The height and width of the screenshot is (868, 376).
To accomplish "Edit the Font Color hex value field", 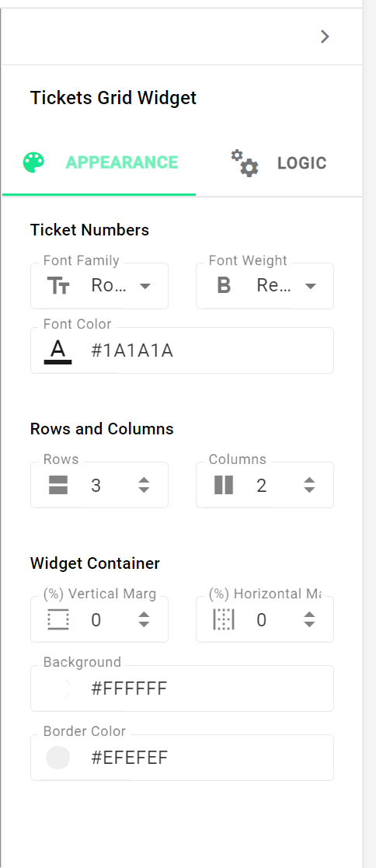I will pyautogui.click(x=183, y=350).
